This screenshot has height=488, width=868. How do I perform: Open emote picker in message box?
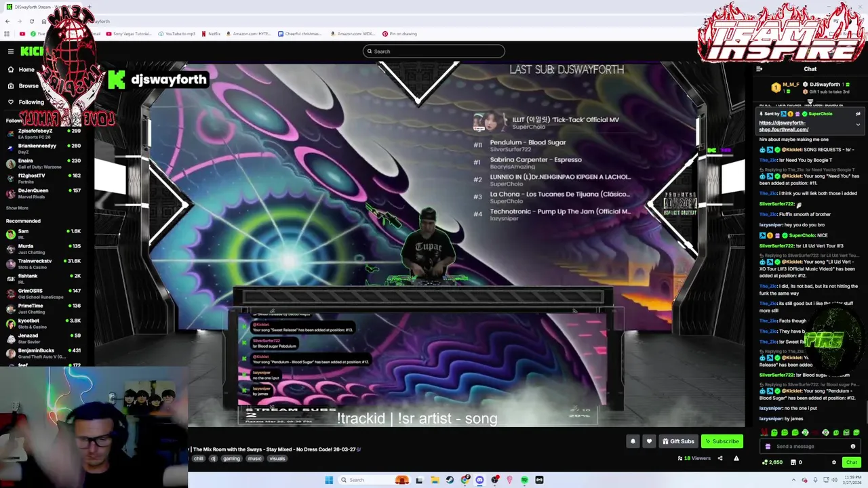(853, 446)
